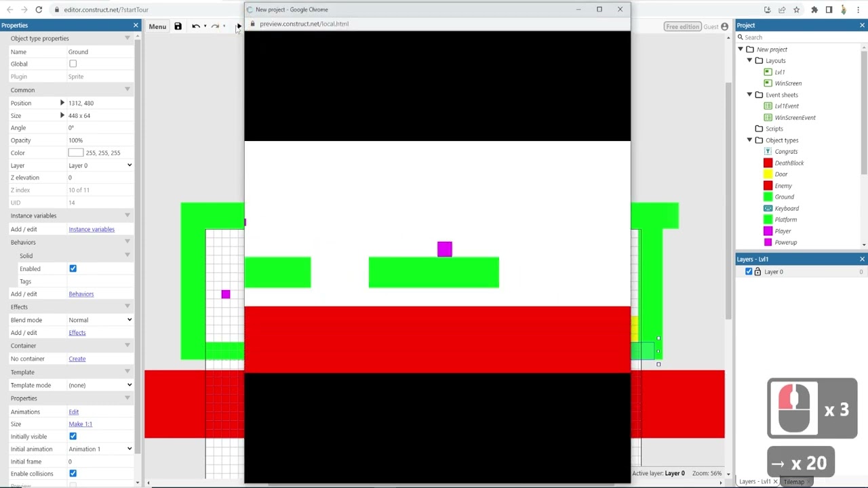Viewport: 868px width, 488px height.
Task: Click the Congrats text object icon
Action: point(768,151)
